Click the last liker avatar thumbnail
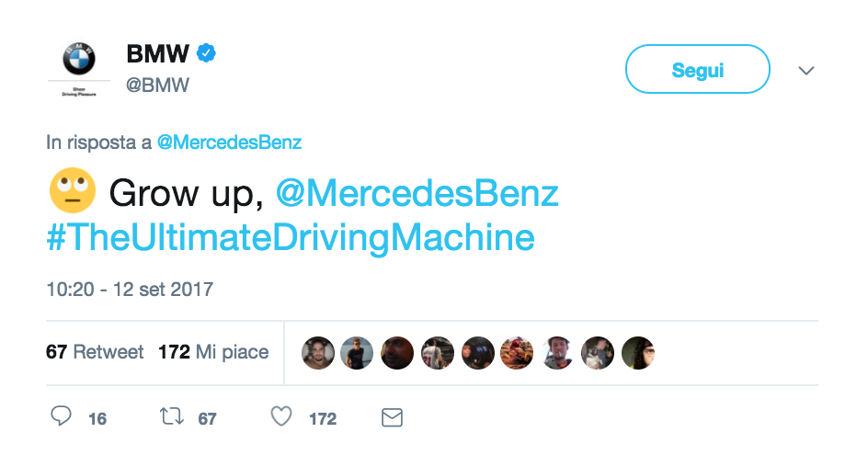Image resolution: width=868 pixels, height=467 pixels. pyautogui.click(x=637, y=352)
